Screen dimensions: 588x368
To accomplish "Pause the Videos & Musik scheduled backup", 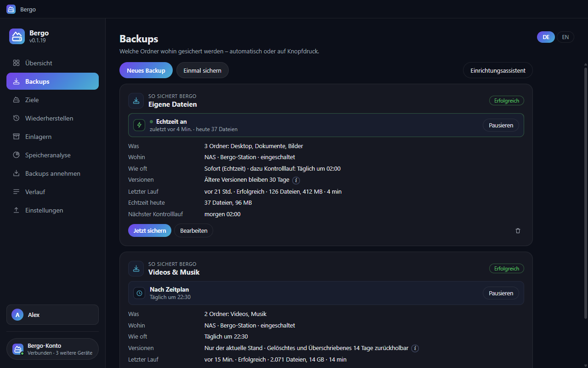I will [x=501, y=293].
